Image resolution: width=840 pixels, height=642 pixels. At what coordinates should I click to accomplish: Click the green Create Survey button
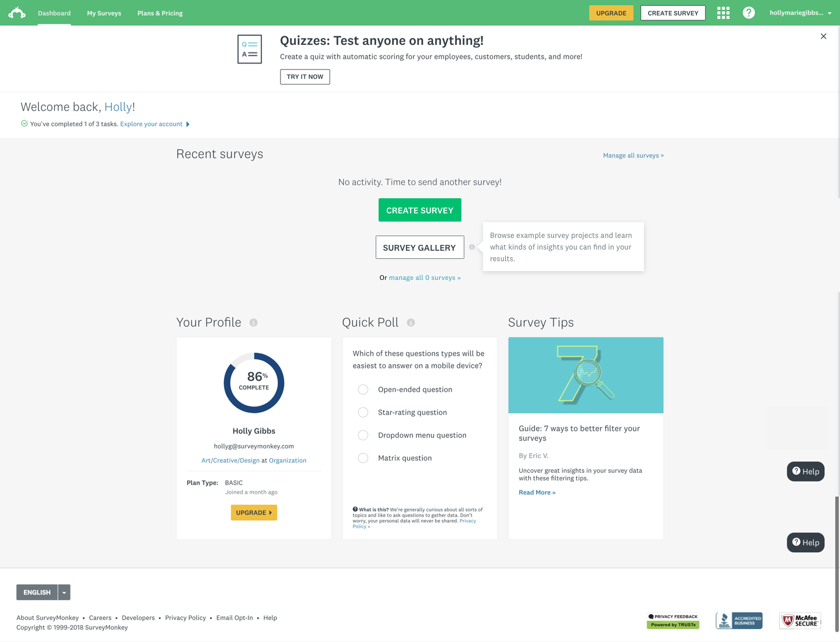click(419, 211)
